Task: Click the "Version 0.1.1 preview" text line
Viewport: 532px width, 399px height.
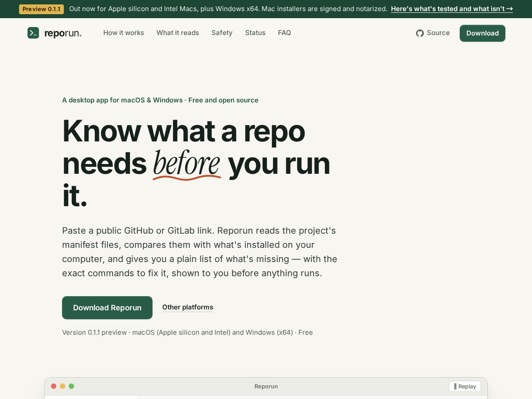Action: 188,332
